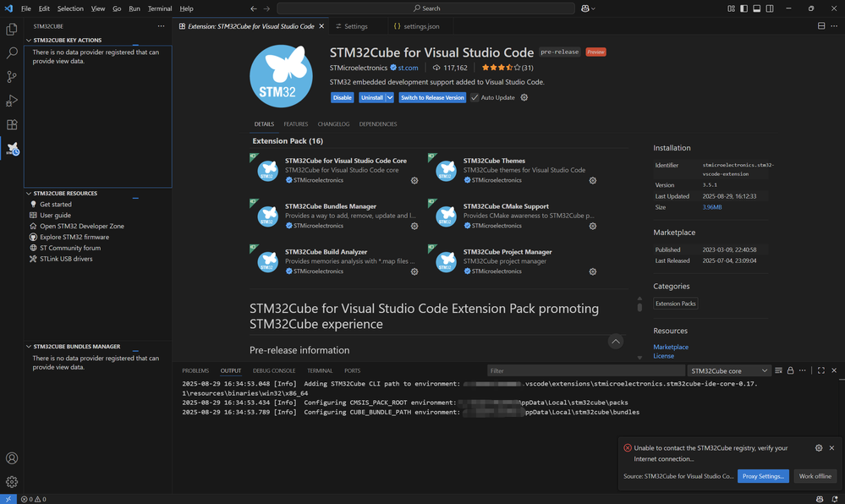Click the Customize Layout icon
The image size is (845, 504).
(x=732, y=8)
